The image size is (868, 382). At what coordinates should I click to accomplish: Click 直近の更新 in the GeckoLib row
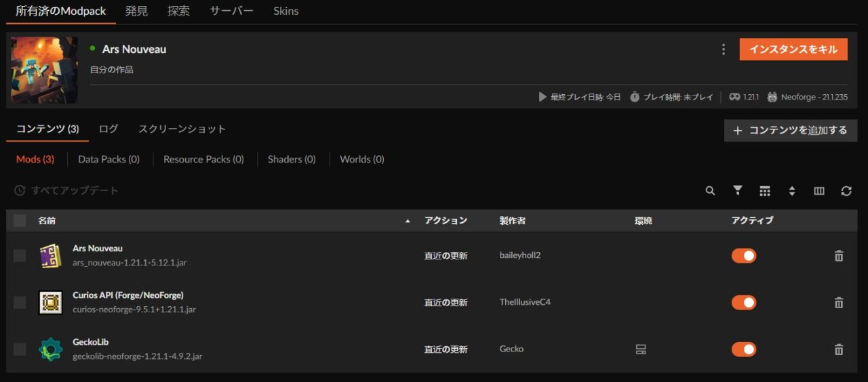tap(446, 349)
